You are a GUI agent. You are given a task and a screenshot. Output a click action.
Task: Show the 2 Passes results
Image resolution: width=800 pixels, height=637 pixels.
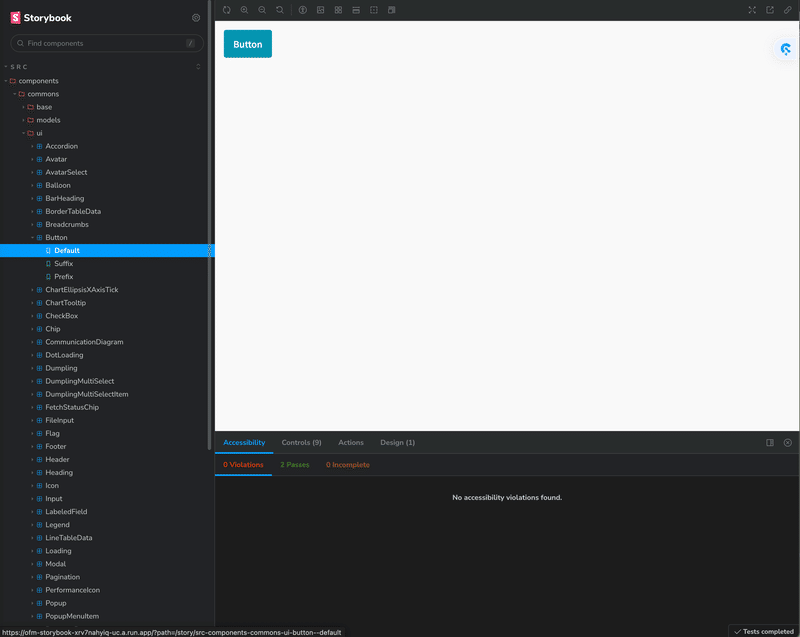click(x=295, y=465)
